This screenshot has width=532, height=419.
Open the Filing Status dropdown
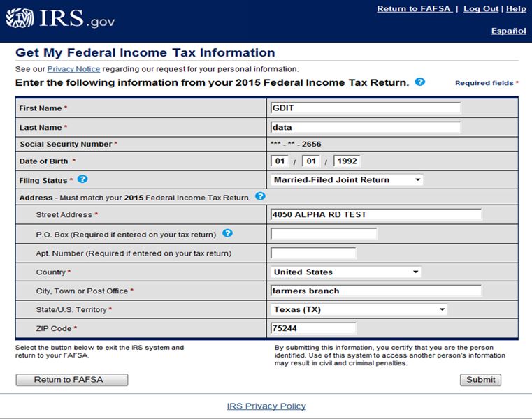[347, 180]
